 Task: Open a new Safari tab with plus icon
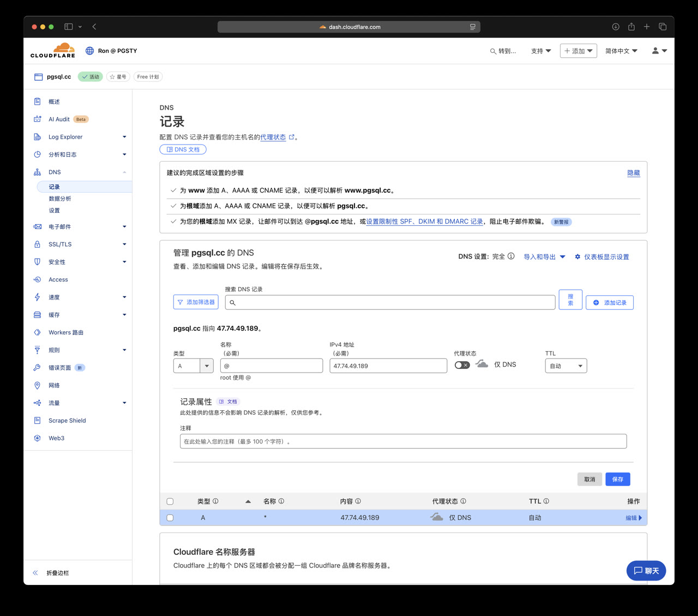(647, 27)
